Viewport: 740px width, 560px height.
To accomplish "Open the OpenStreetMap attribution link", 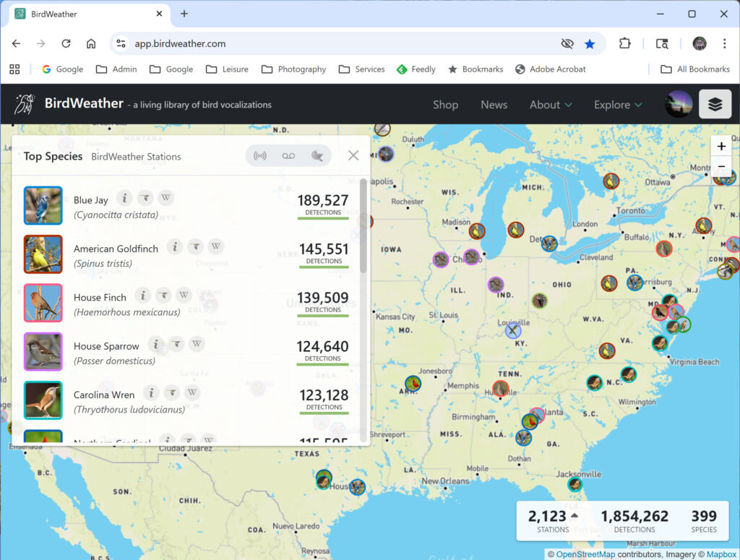I will pos(585,554).
